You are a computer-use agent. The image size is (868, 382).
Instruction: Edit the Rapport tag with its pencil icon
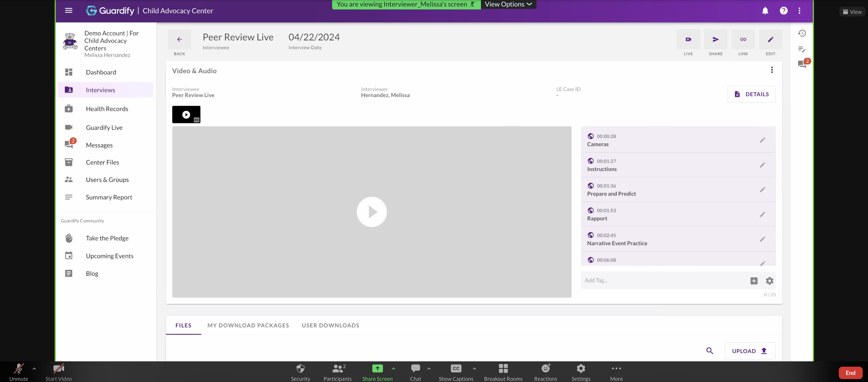pos(763,214)
